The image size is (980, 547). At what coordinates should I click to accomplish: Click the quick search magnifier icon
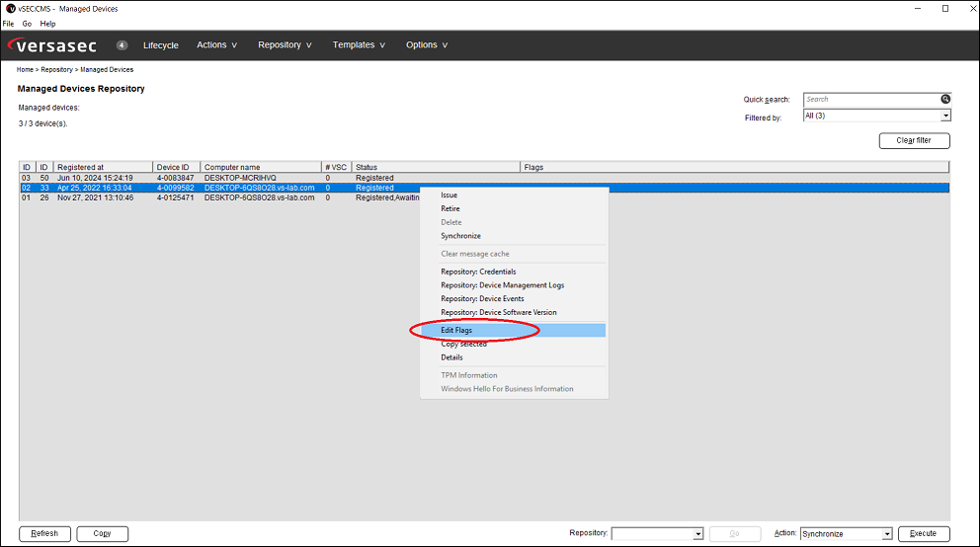click(x=945, y=100)
